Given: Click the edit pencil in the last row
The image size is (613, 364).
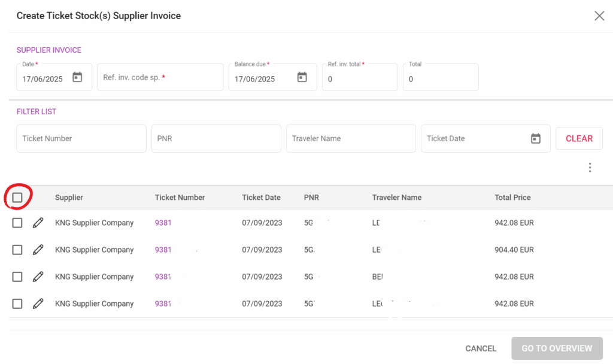Looking at the screenshot, I should (38, 304).
